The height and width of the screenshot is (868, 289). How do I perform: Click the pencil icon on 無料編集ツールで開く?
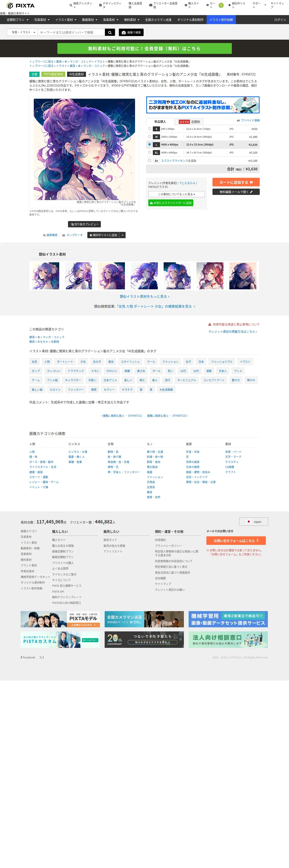click(251, 192)
